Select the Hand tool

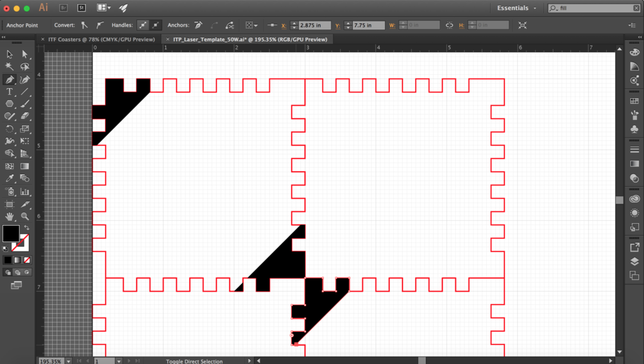(x=9, y=216)
